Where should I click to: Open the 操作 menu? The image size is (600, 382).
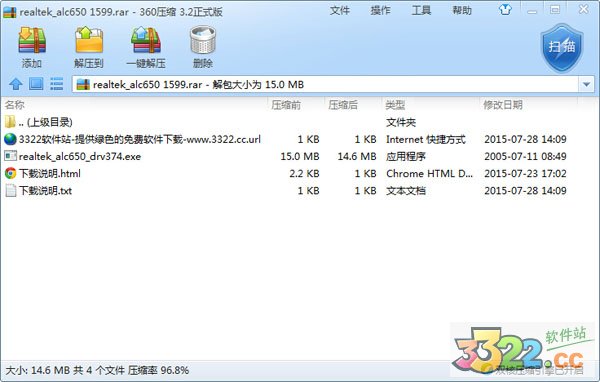click(x=380, y=10)
